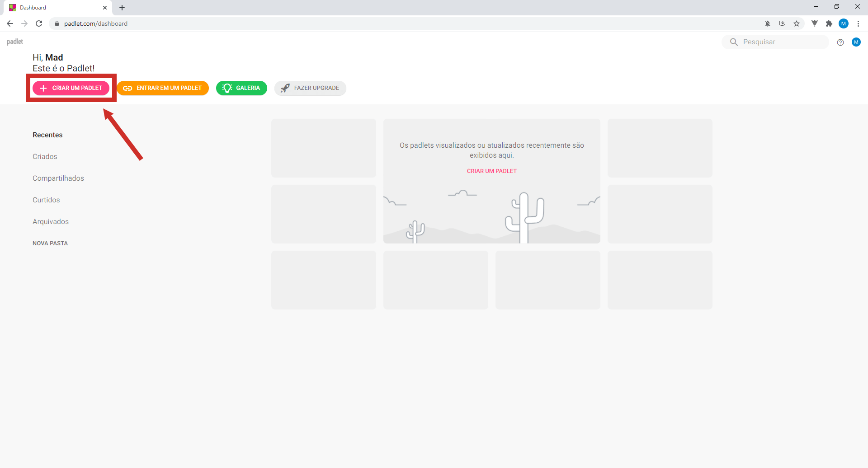Viewport: 868px width, 468px height.
Task: Open the Criados sidebar item
Action: pyautogui.click(x=45, y=157)
